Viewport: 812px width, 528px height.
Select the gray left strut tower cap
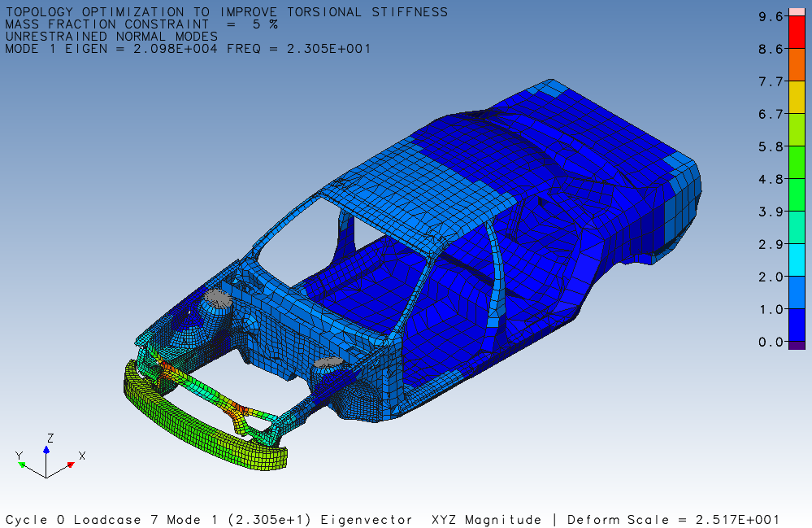217,298
